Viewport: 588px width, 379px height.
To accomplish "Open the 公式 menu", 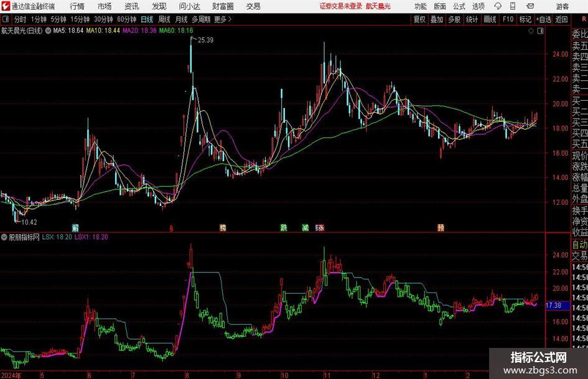I will click(x=459, y=6).
